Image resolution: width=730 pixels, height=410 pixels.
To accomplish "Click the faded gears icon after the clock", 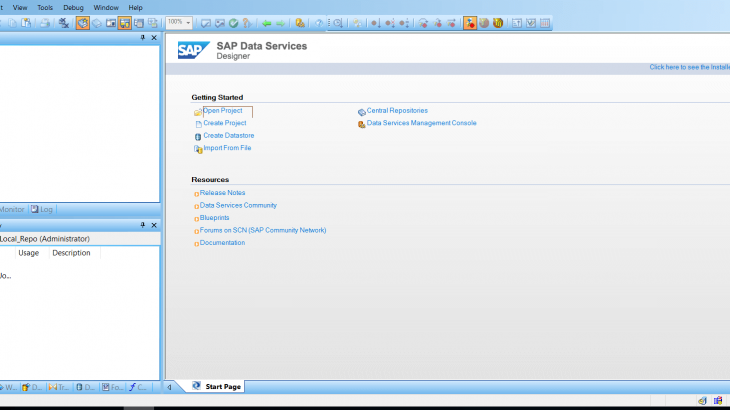I will [357, 23].
